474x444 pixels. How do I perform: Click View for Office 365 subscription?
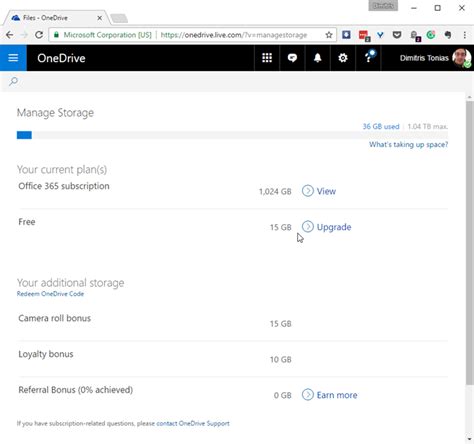pyautogui.click(x=326, y=191)
